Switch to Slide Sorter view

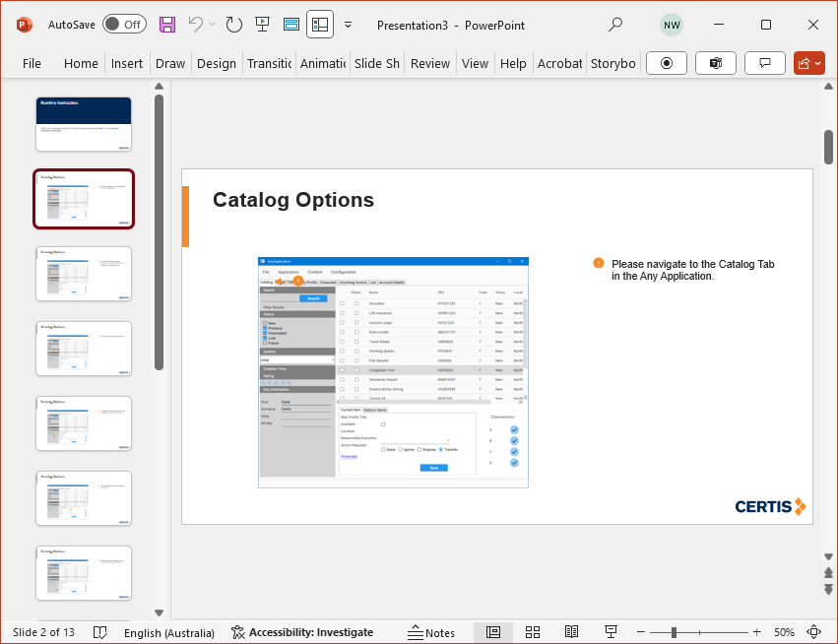[533, 632]
